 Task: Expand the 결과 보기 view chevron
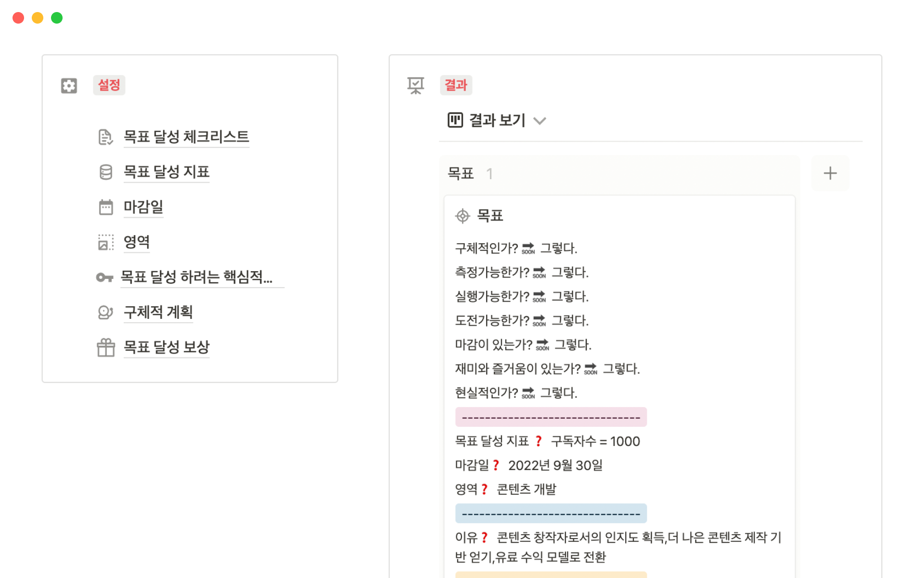pos(540,121)
